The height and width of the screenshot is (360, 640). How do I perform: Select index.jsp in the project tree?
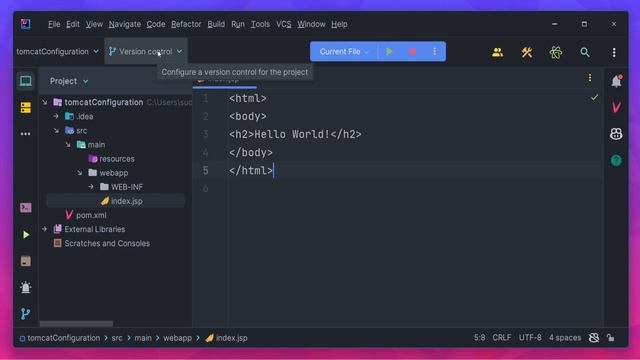(116, 201)
